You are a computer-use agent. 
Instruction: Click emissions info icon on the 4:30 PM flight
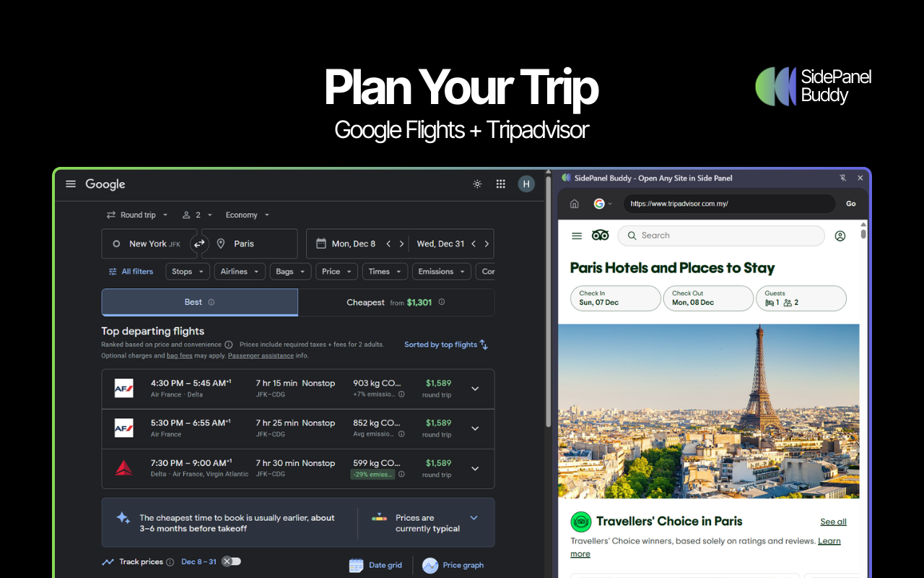pos(401,394)
